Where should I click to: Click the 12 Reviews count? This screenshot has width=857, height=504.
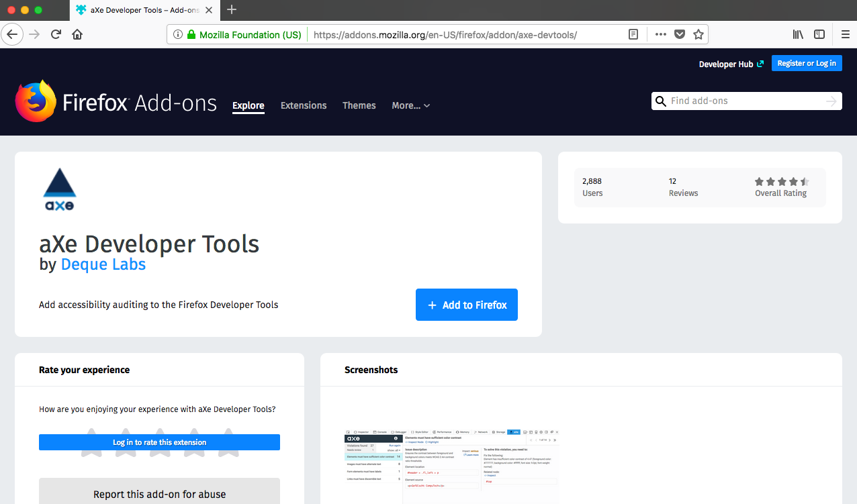click(683, 187)
